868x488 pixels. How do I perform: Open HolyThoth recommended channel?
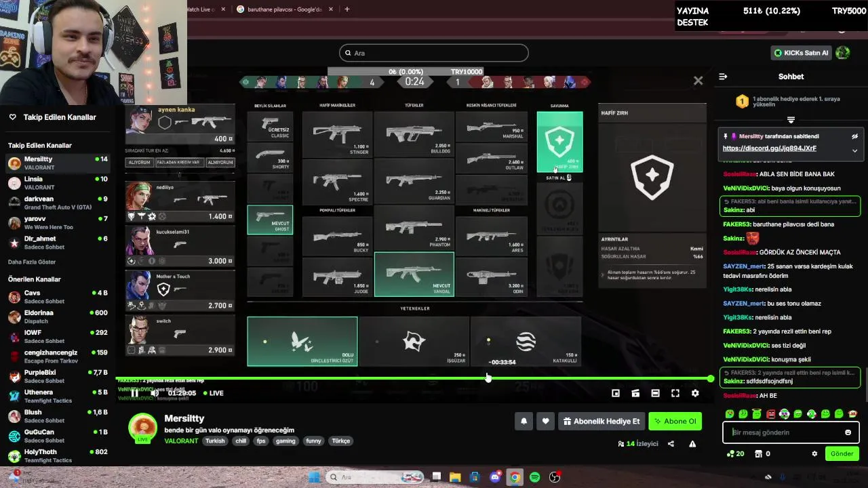click(58, 455)
